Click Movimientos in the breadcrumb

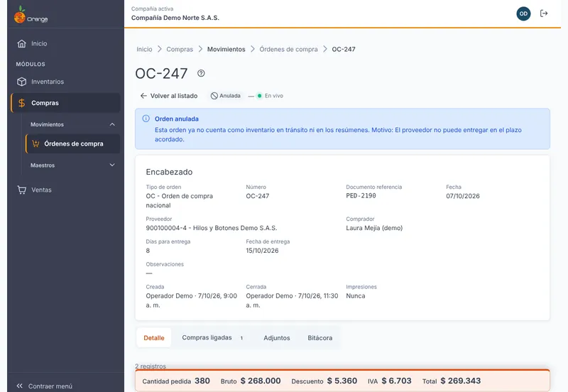click(226, 49)
